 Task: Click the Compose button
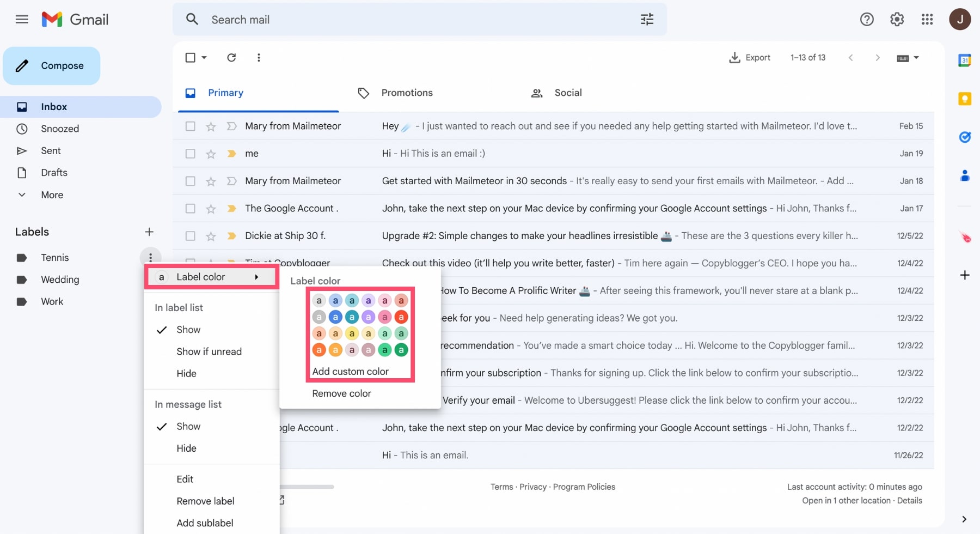pyautogui.click(x=52, y=66)
